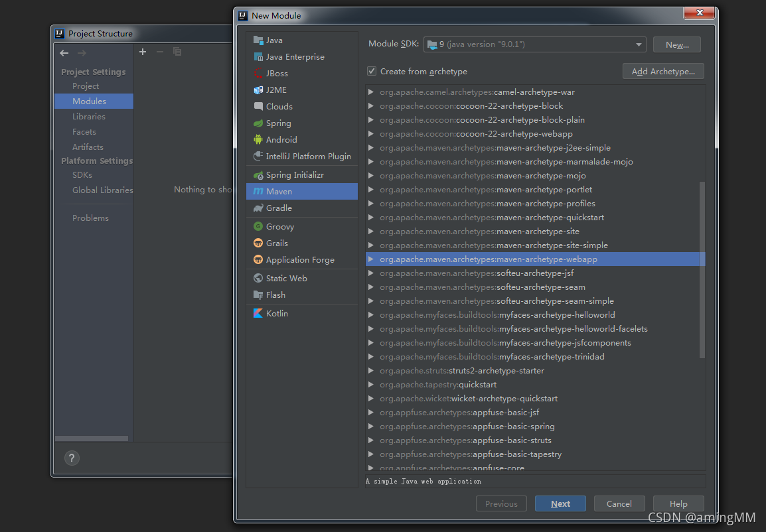This screenshot has height=532, width=766.
Task: Click the Gradle elephant icon
Action: point(258,208)
